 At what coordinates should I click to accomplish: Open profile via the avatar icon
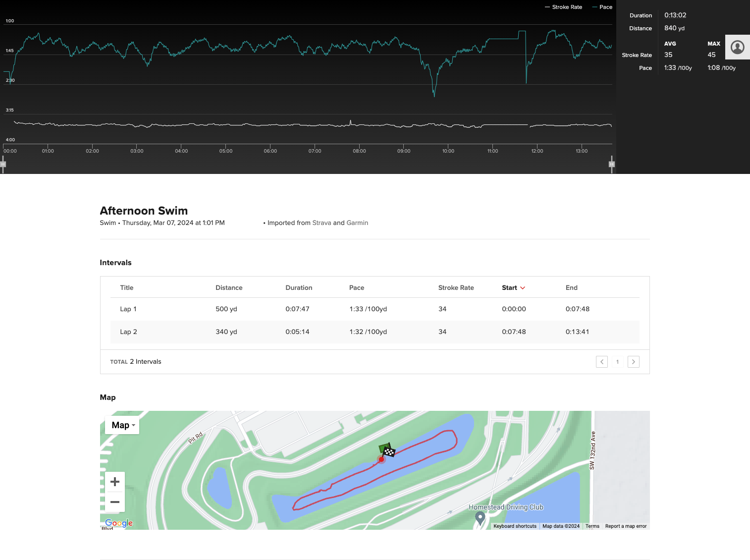[x=737, y=47]
